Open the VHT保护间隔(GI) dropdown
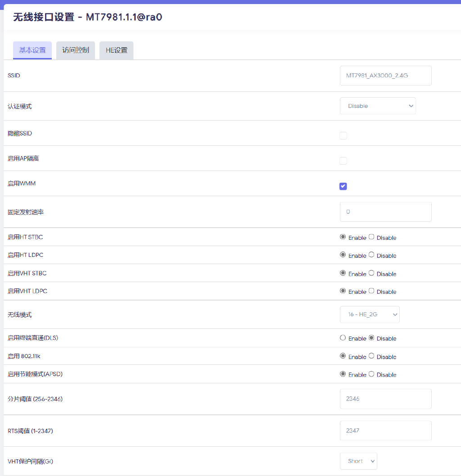Screen dimensions: 461x476 pyautogui.click(x=358, y=461)
